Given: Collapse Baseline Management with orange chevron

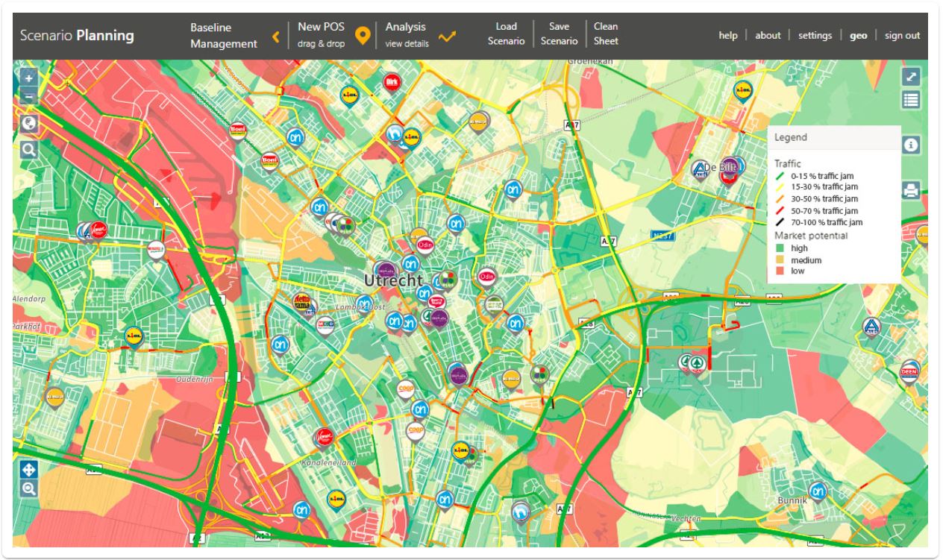Looking at the screenshot, I should (x=275, y=36).
